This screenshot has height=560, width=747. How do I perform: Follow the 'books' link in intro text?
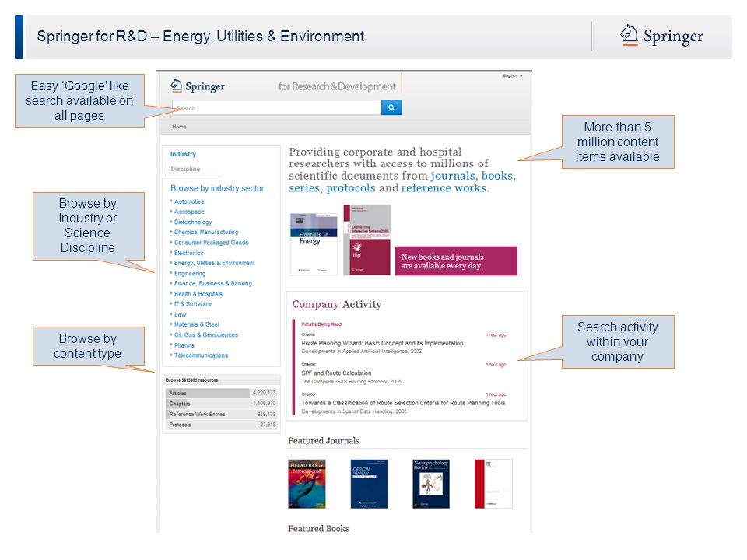point(497,176)
